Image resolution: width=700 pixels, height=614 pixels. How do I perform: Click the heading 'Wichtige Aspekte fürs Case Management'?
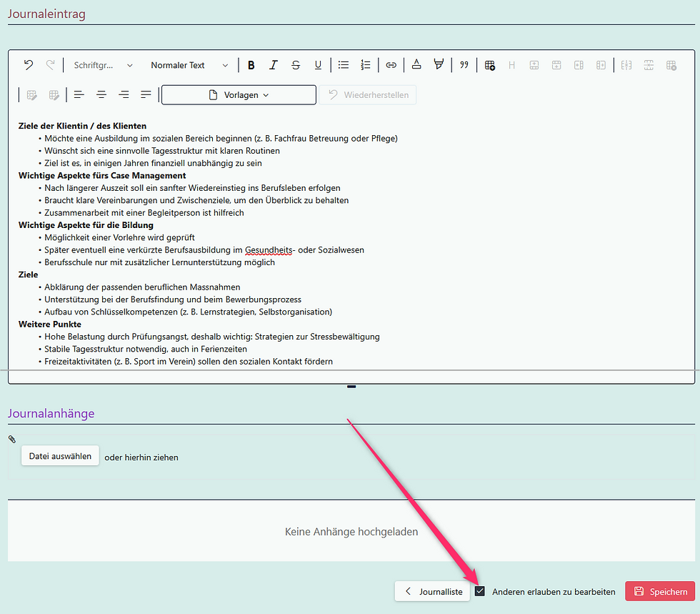click(x=102, y=176)
